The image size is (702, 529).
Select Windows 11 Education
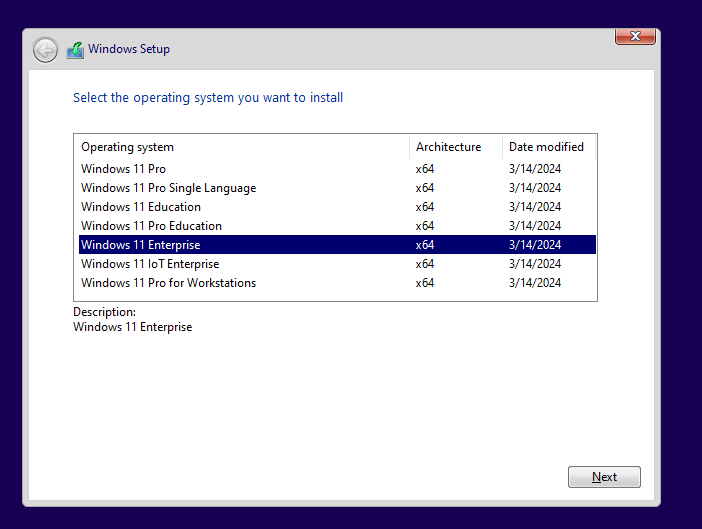click(337, 207)
